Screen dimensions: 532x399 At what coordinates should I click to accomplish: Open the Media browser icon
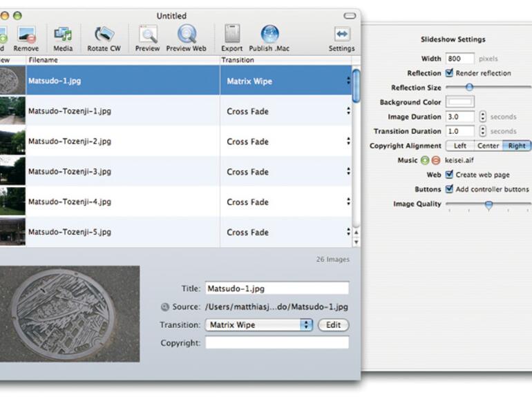tap(63, 35)
